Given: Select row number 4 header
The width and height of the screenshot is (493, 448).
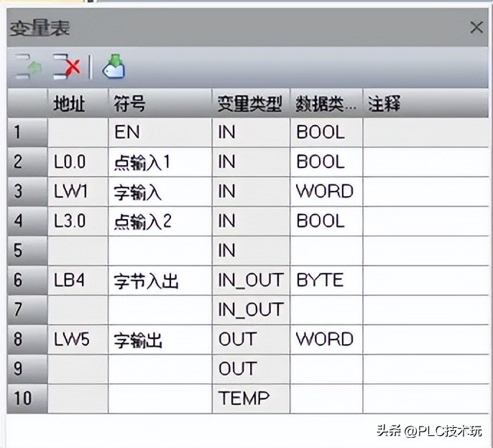Looking at the screenshot, I should pyautogui.click(x=27, y=221).
